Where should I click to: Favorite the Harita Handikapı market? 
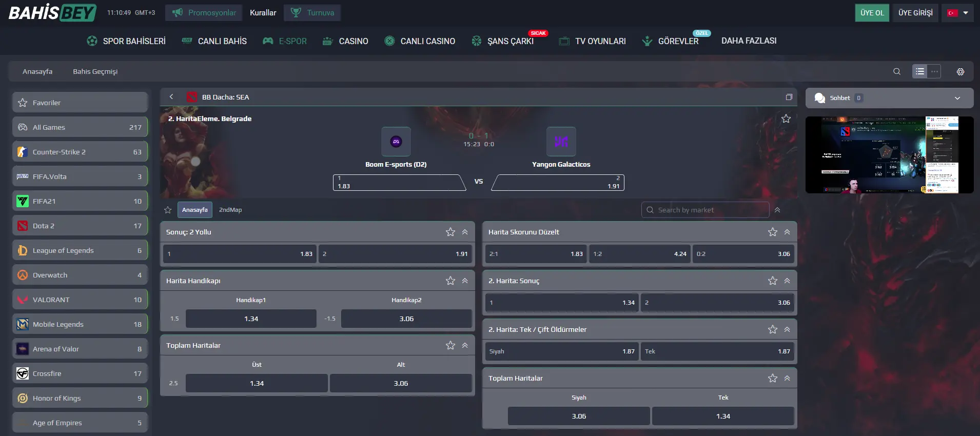point(450,281)
